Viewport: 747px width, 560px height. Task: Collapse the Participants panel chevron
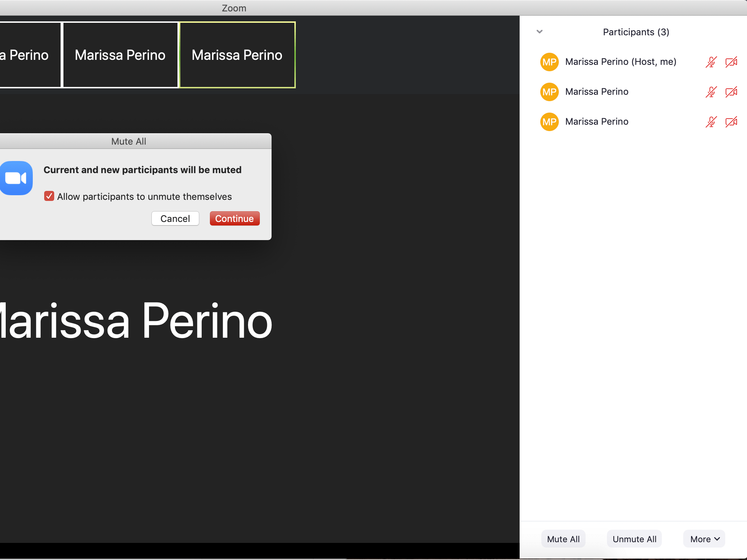[x=540, y=32]
